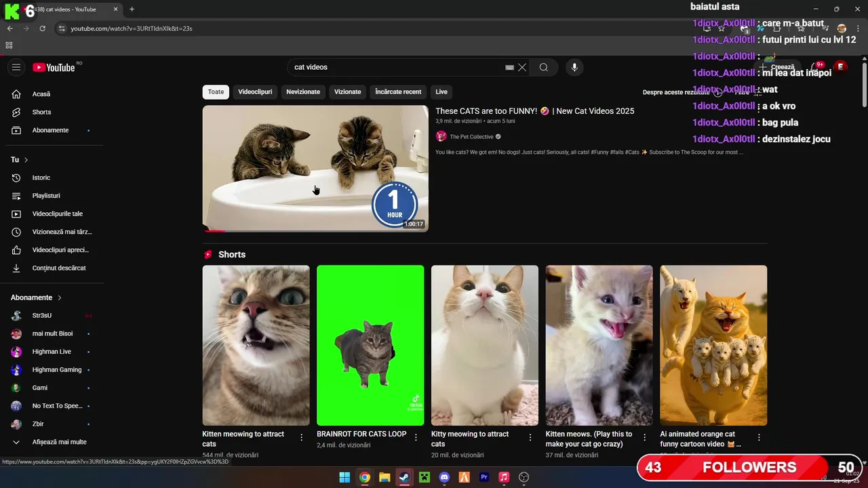Viewport: 868px width, 488px height.
Task: Open options for Kitty meowing to attract cats
Action: [x=530, y=438]
